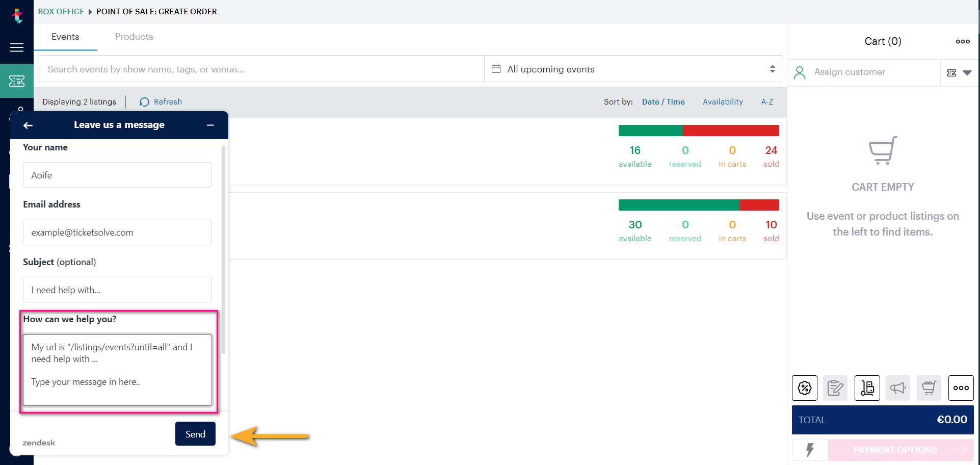Click the POINT OF SALE: CREATE ORDER title
This screenshot has width=980, height=465.
(156, 11)
